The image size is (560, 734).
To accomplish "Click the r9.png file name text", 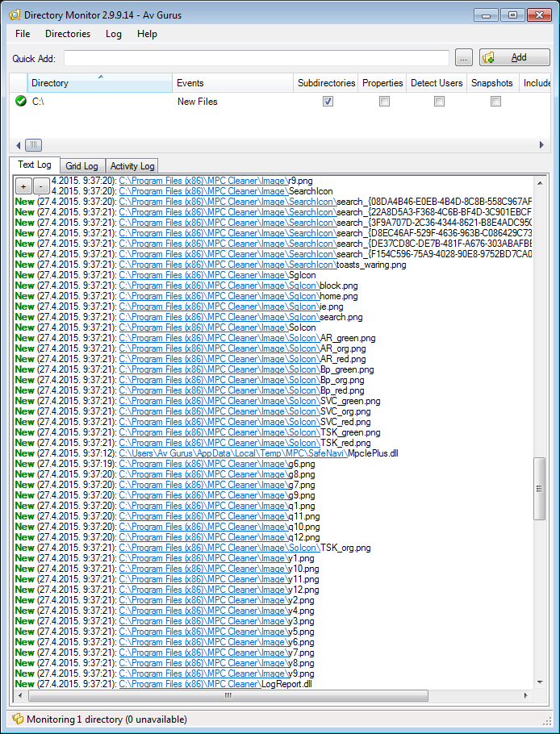I will click(x=301, y=181).
